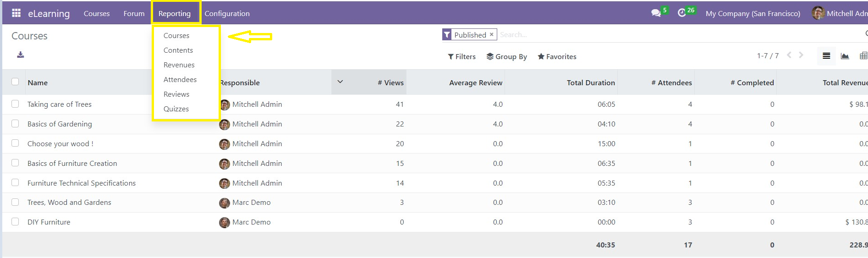Tick the Taking care of Trees checkbox
Viewport: 868px width, 258px height.
pyautogui.click(x=15, y=104)
